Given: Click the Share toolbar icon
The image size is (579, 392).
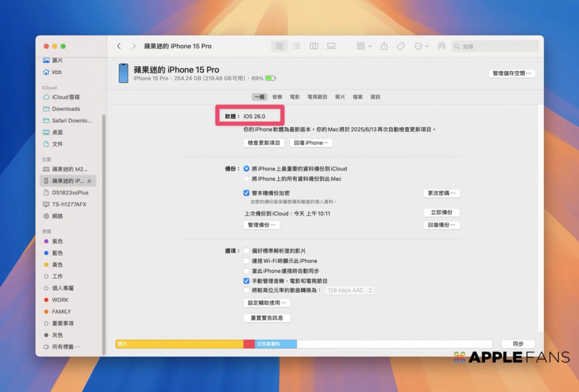Looking at the screenshot, I should pyautogui.click(x=384, y=46).
